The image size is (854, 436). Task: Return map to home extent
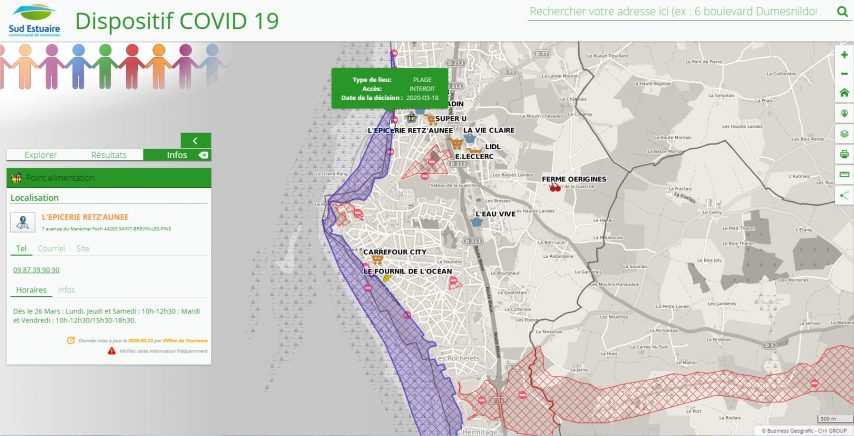pos(844,93)
